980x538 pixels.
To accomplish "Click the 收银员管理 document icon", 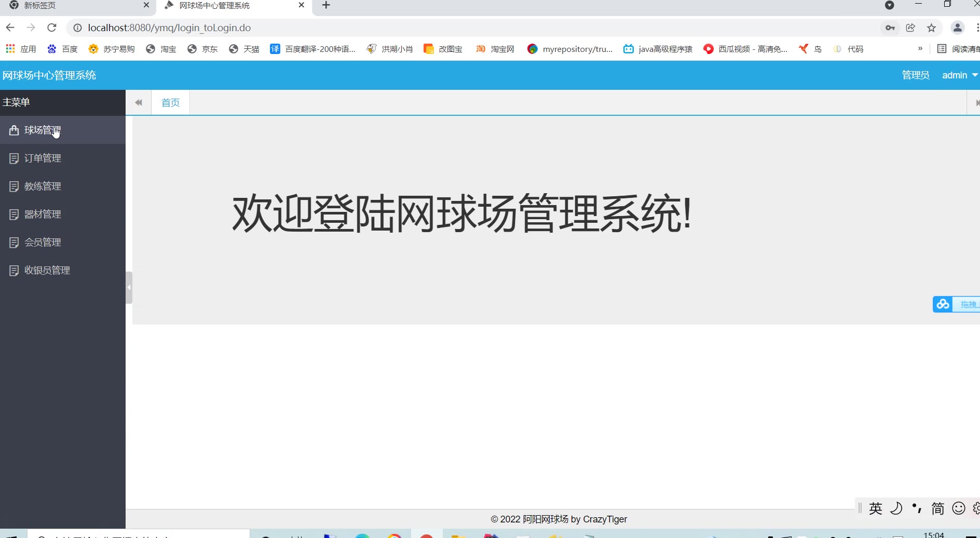I will coord(14,270).
